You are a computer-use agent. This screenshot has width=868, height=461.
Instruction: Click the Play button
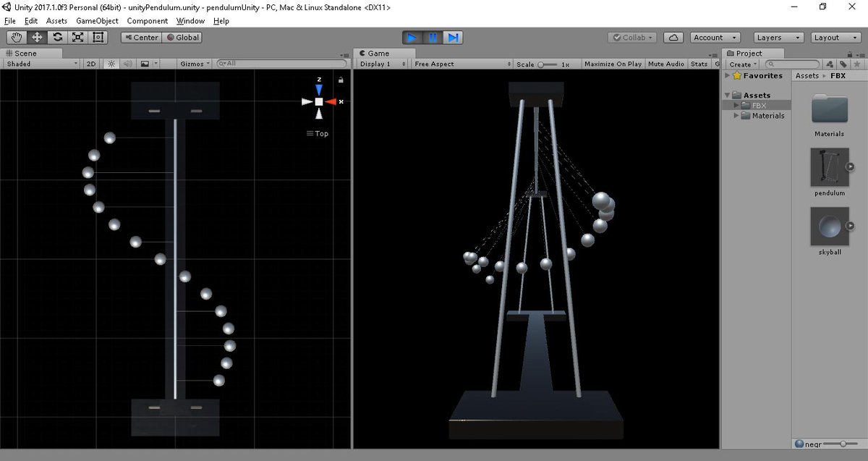[x=412, y=37]
